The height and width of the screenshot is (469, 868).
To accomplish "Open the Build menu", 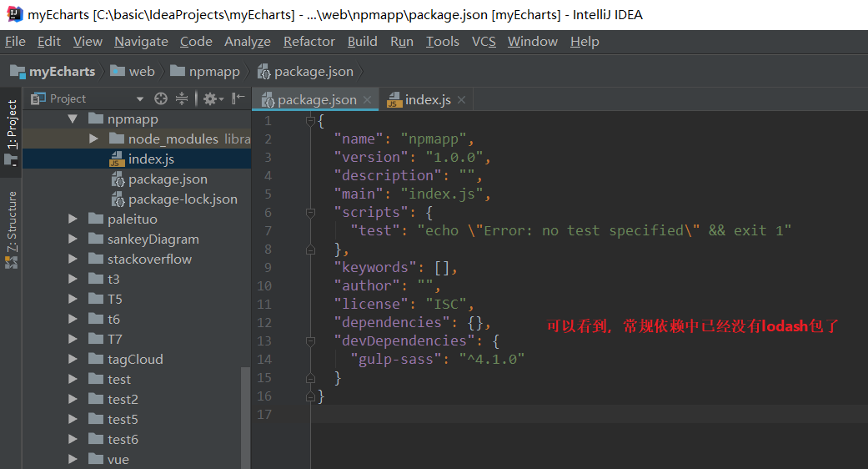I will (x=362, y=42).
